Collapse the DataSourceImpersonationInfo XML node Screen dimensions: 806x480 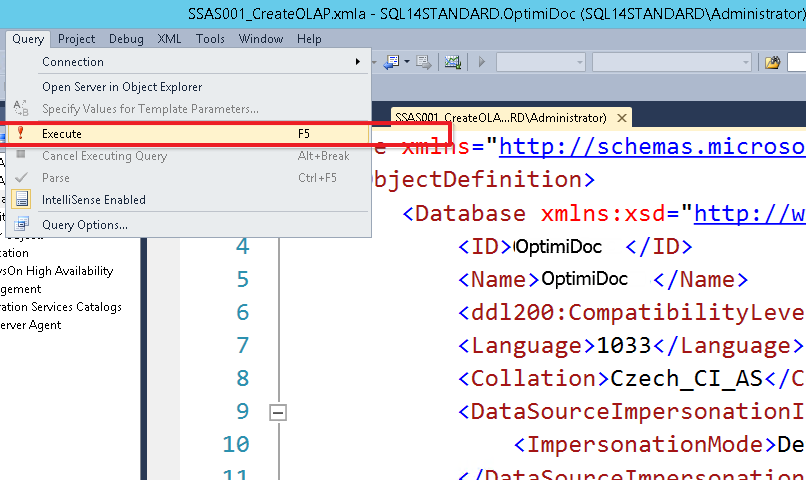(279, 411)
